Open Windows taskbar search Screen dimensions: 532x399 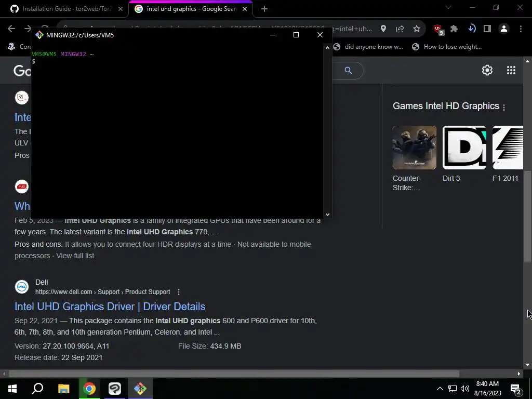point(37,389)
